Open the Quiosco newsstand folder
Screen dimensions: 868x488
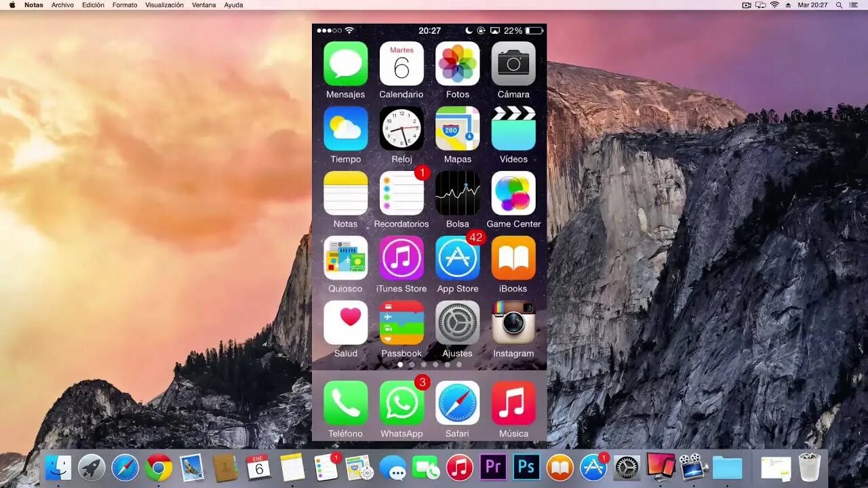(x=345, y=258)
